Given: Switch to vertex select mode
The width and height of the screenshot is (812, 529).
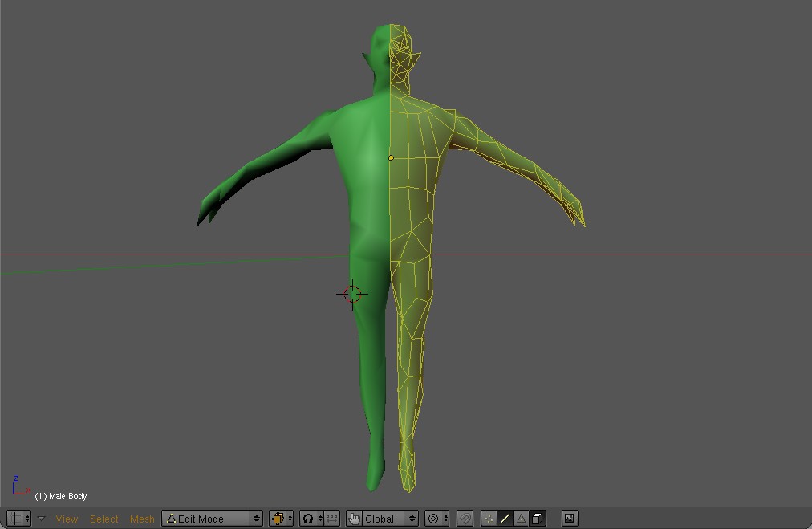Looking at the screenshot, I should tap(489, 518).
